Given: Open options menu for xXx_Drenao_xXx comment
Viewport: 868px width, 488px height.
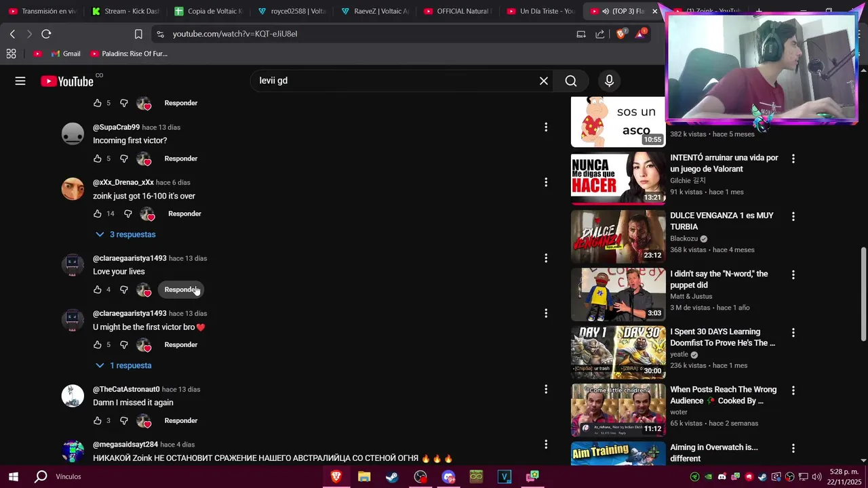Looking at the screenshot, I should click(546, 182).
